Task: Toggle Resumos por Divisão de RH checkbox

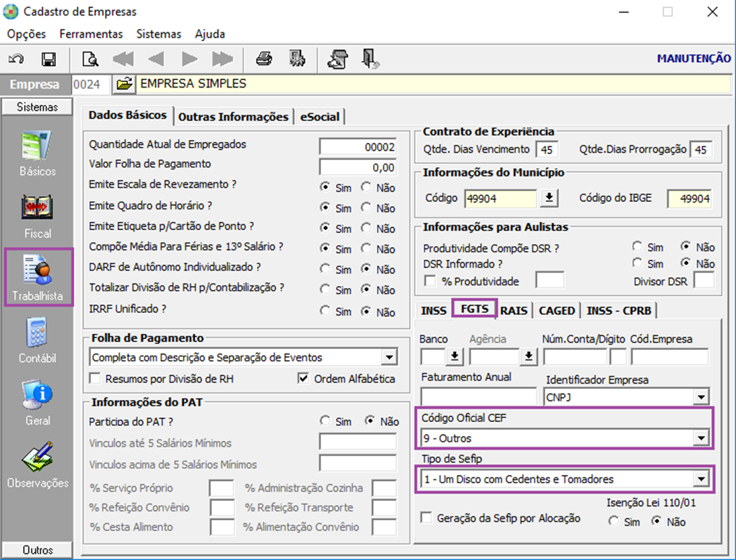Action: point(96,378)
